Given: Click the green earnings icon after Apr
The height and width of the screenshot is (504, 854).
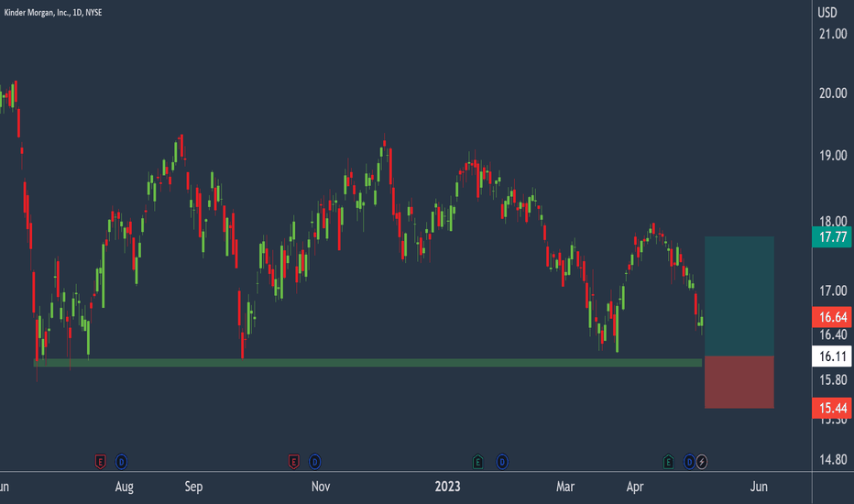Looking at the screenshot, I should click(668, 462).
